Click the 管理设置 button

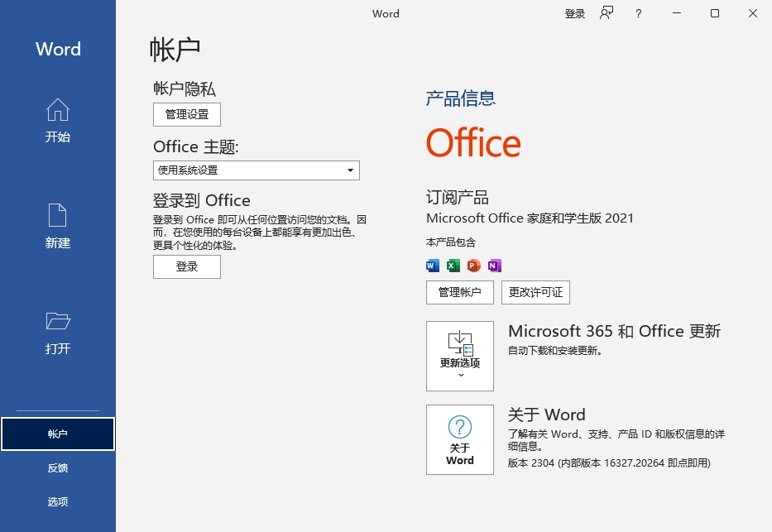[x=187, y=114]
